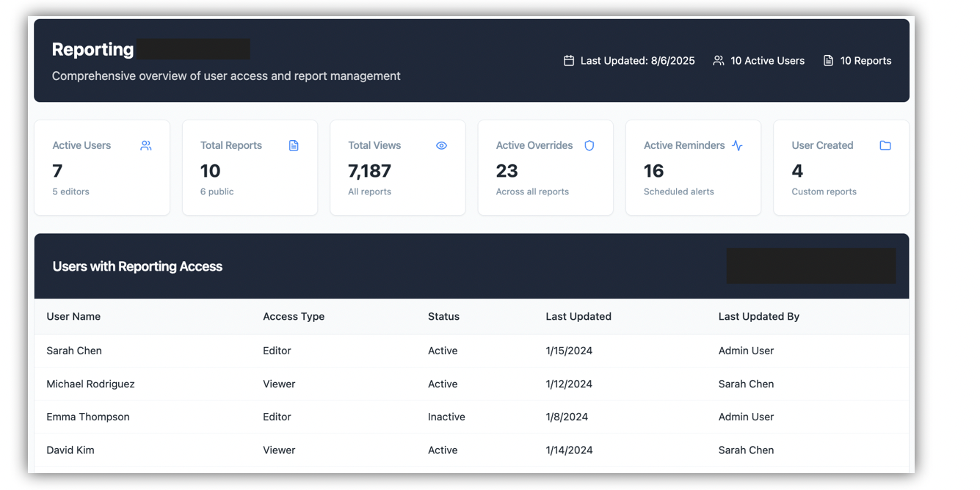This screenshot has height=490, width=980.
Task: Select David Kim in the users table
Action: (70, 450)
